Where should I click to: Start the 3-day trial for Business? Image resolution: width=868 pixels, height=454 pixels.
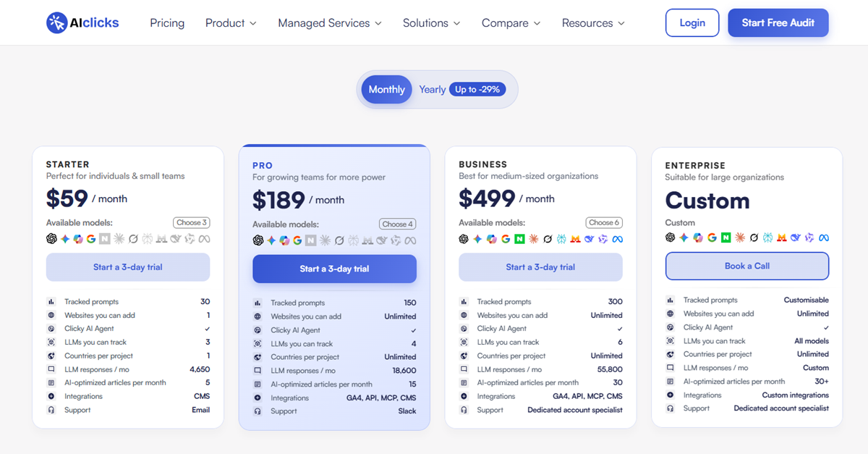pyautogui.click(x=540, y=267)
